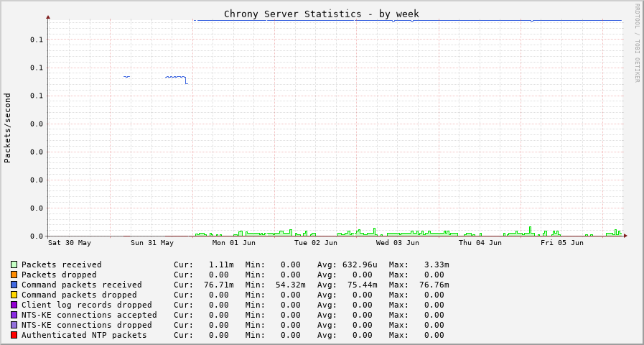
Task: Click Command packets received average 75.44m
Action: coord(363,285)
